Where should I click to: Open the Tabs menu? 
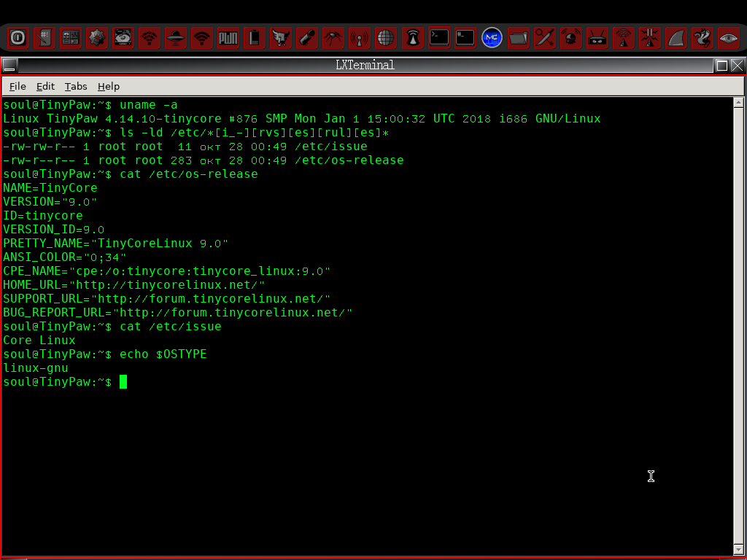[x=76, y=86]
